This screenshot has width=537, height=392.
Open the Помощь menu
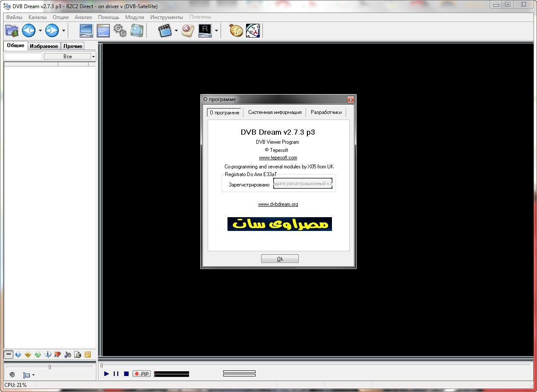click(x=108, y=17)
